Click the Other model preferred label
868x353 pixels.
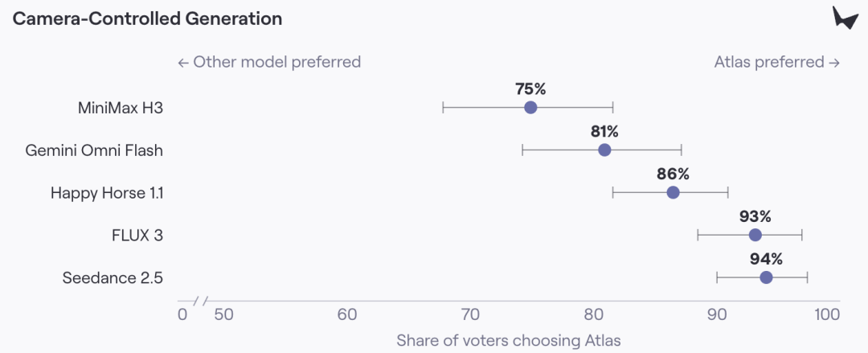pos(269,61)
